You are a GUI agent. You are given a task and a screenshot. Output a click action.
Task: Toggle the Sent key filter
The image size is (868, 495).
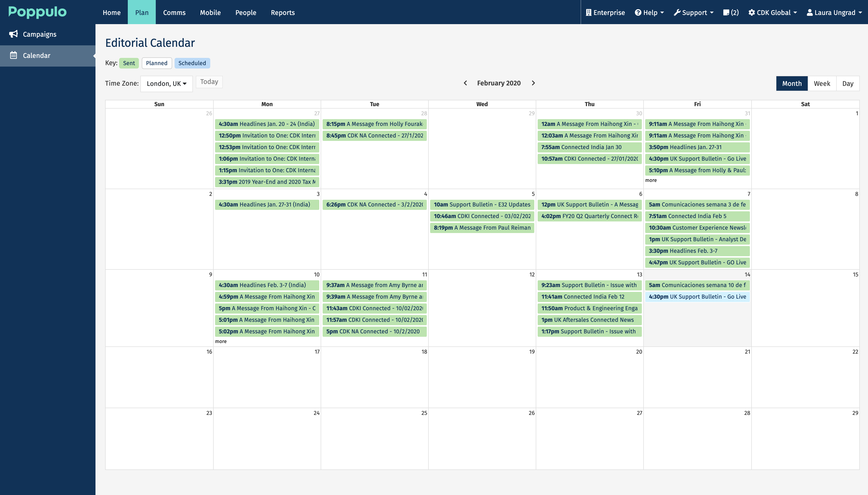(x=129, y=63)
